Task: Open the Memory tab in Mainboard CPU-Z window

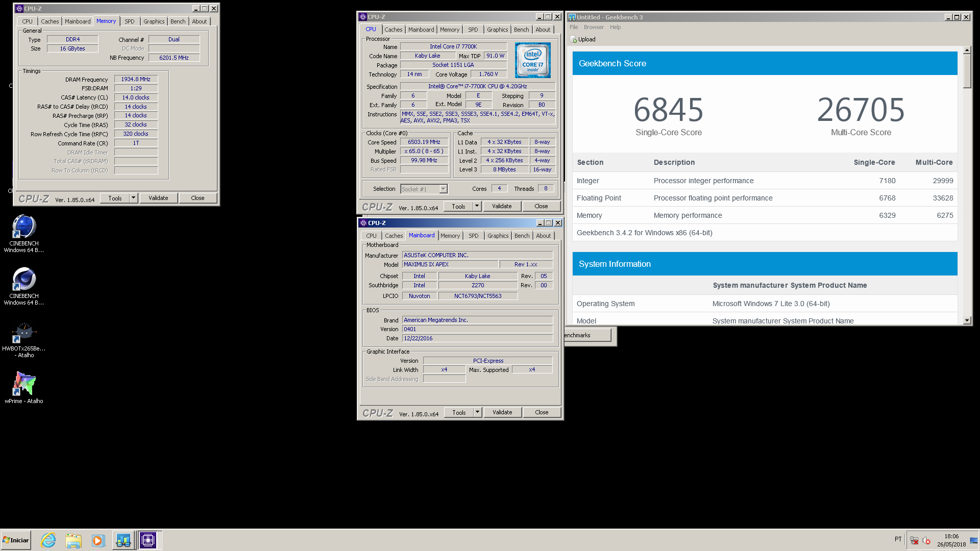Action: (450, 236)
